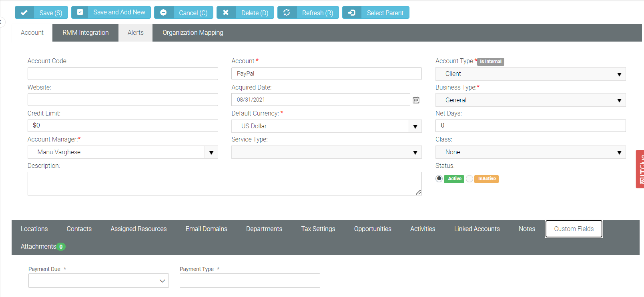The height and width of the screenshot is (297, 644).
Task: Select the InActive status radio button
Action: click(469, 179)
